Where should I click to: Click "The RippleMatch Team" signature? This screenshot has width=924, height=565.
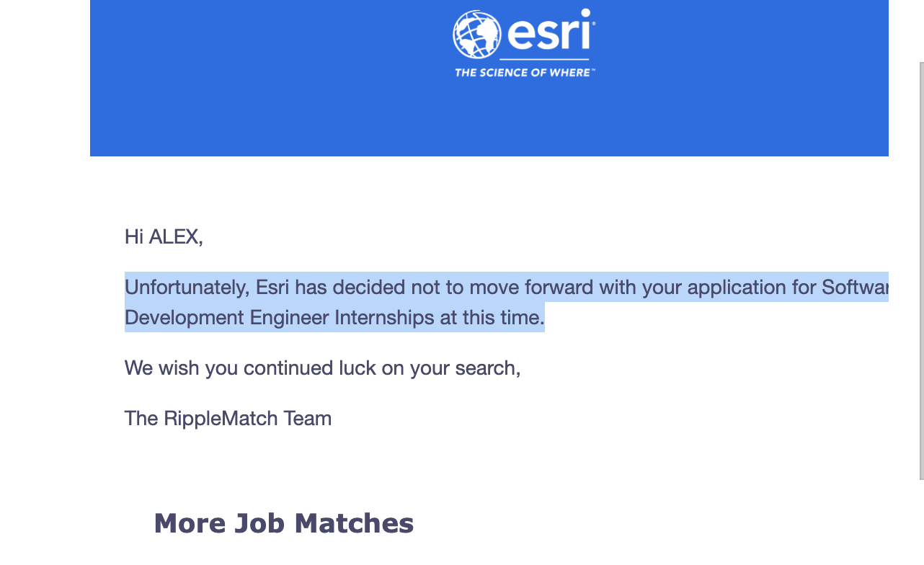tap(228, 419)
